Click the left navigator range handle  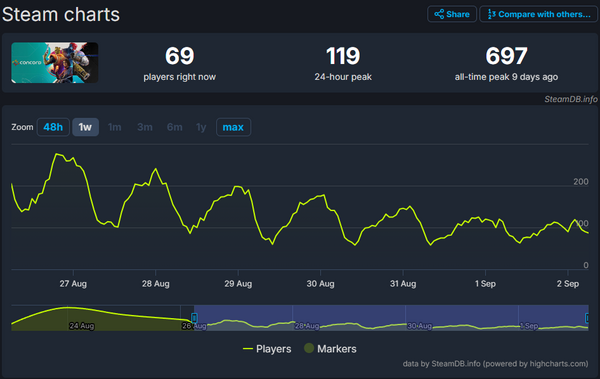(x=194, y=318)
